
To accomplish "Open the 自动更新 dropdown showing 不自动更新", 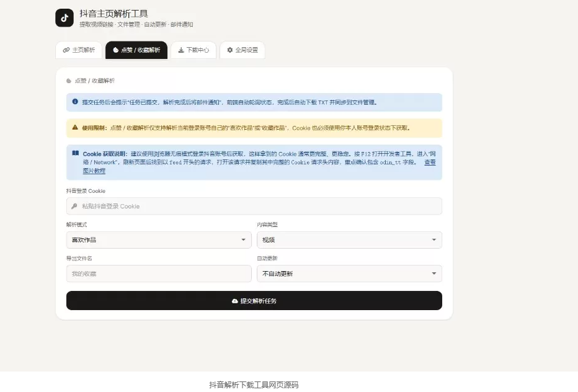I will (349, 274).
